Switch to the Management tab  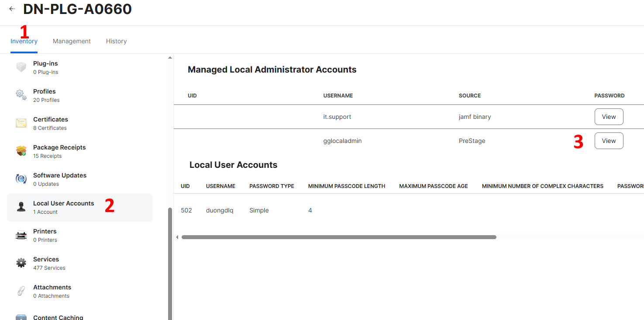pos(72,41)
